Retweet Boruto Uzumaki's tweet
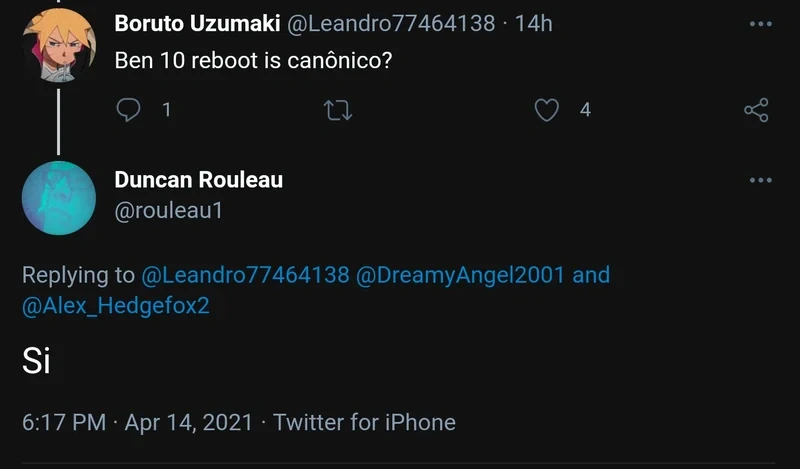 pos(339,110)
